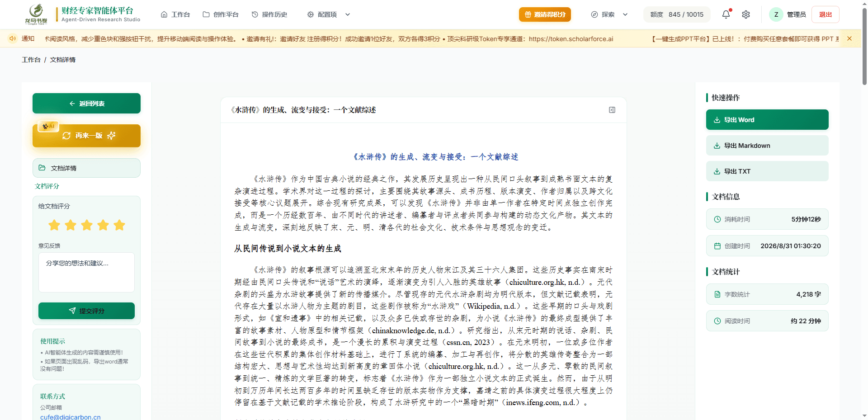Close the notification banner

(x=849, y=38)
